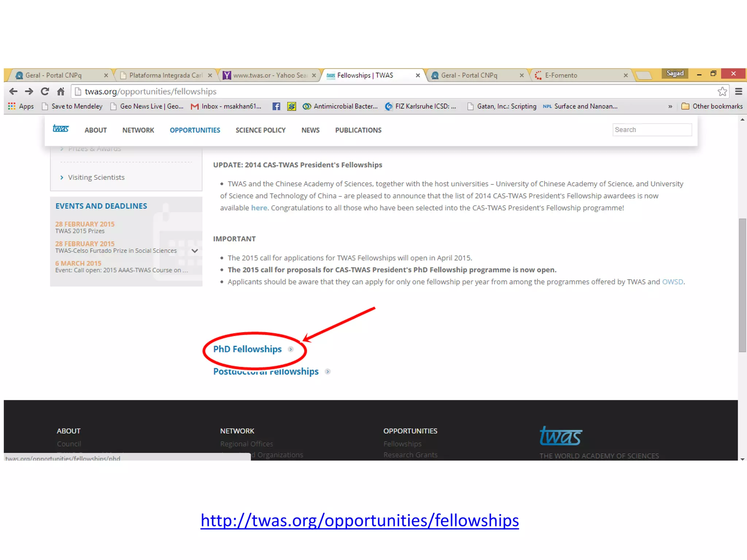Open the PhD Fellowships link
This screenshot has width=747, height=560.
(x=247, y=349)
